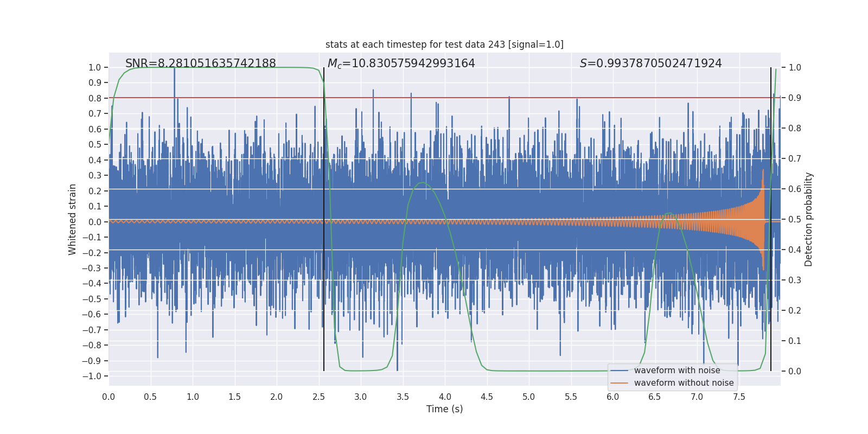Click the "waveform without noise" legend label
This screenshot has width=868, height=434.
point(684,383)
